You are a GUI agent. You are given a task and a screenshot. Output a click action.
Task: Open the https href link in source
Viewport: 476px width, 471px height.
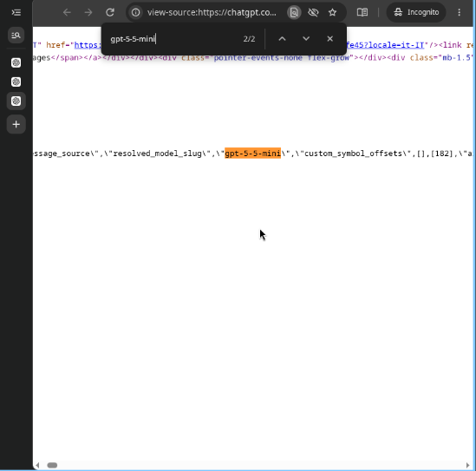[x=88, y=45]
